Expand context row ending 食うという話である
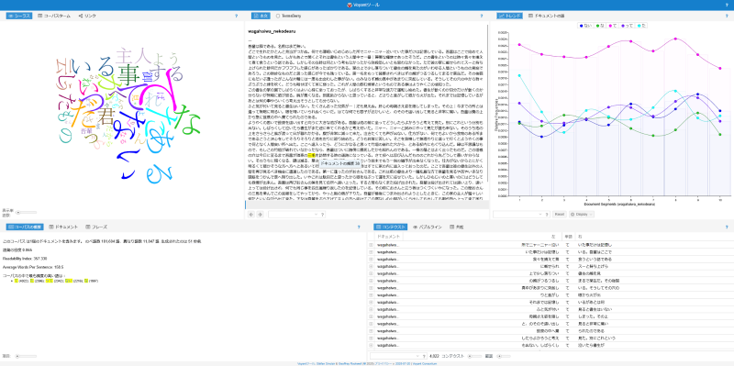 [x=371, y=258]
